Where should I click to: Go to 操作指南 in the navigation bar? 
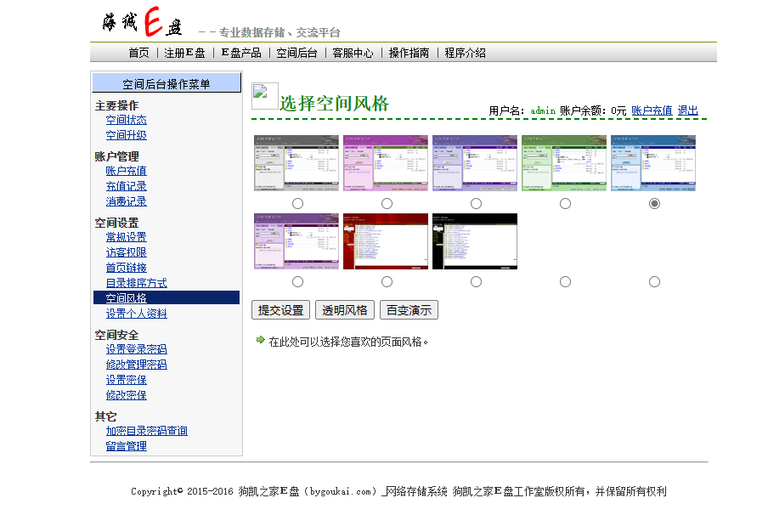[409, 53]
